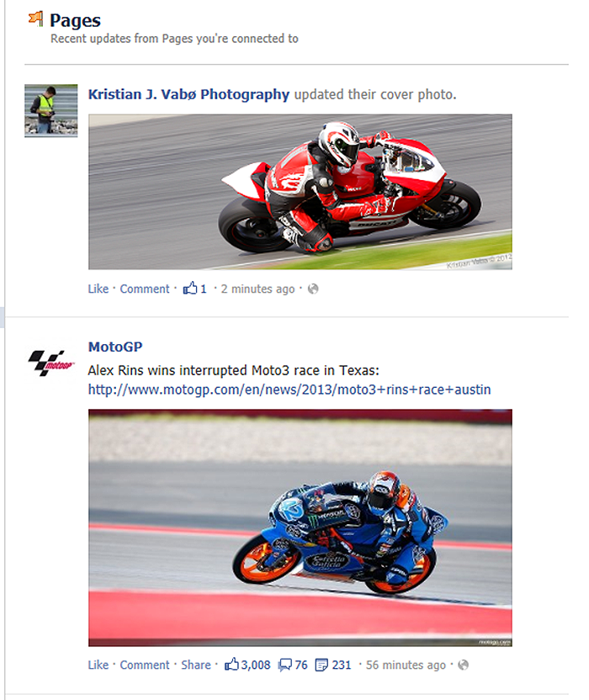
Task: Click the 3,008 likes thumbs-up icon
Action: pos(231,665)
